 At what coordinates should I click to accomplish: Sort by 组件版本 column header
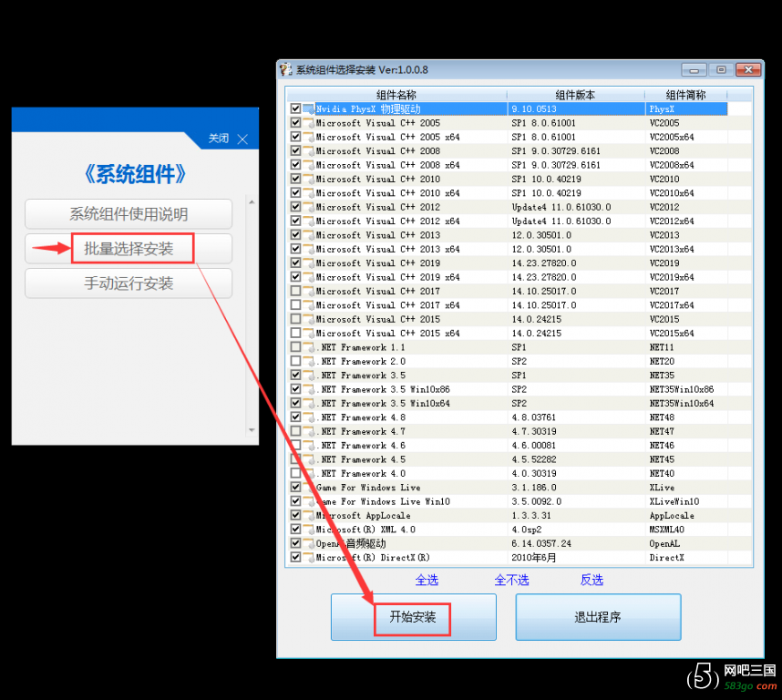[575, 95]
